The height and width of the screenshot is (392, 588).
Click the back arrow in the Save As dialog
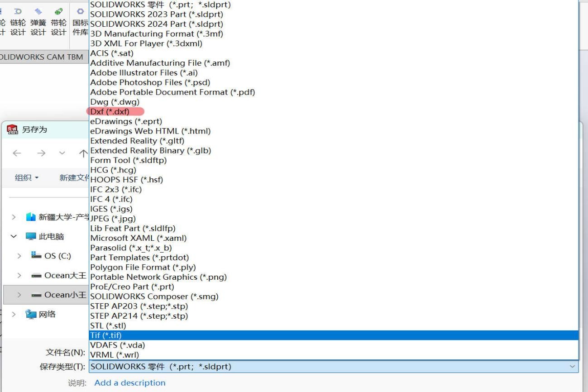[17, 153]
